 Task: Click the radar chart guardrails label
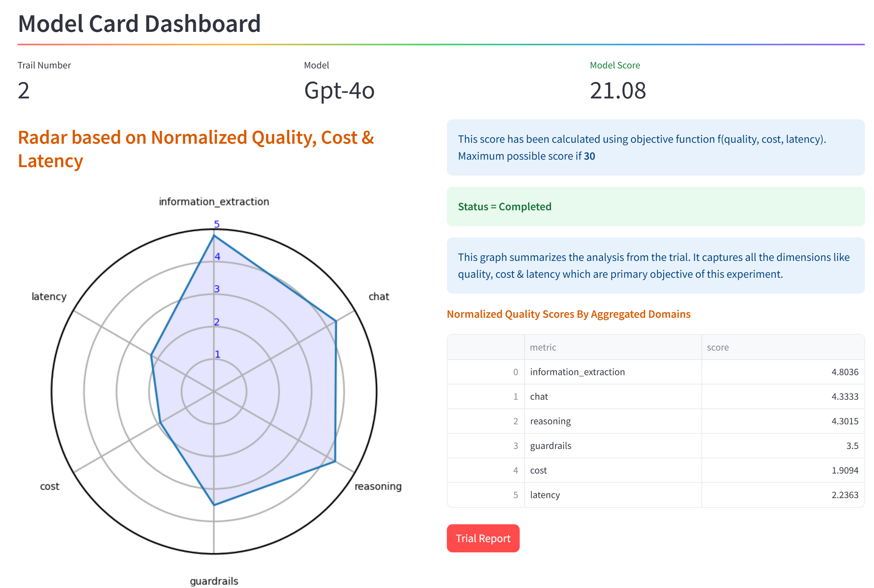pyautogui.click(x=214, y=581)
